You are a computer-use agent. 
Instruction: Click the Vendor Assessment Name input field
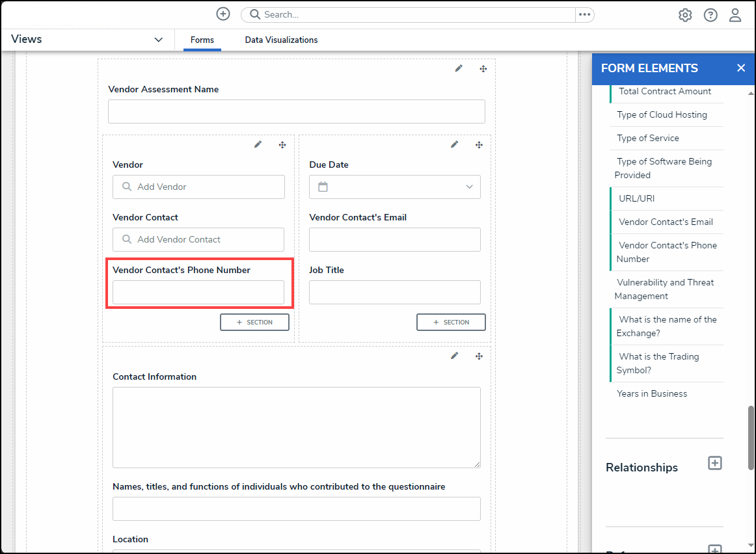pyautogui.click(x=296, y=112)
